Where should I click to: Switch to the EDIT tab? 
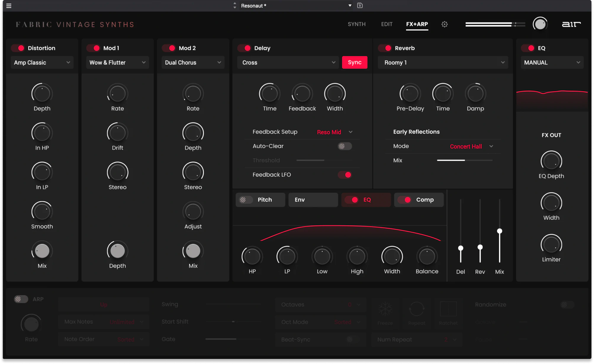387,24
